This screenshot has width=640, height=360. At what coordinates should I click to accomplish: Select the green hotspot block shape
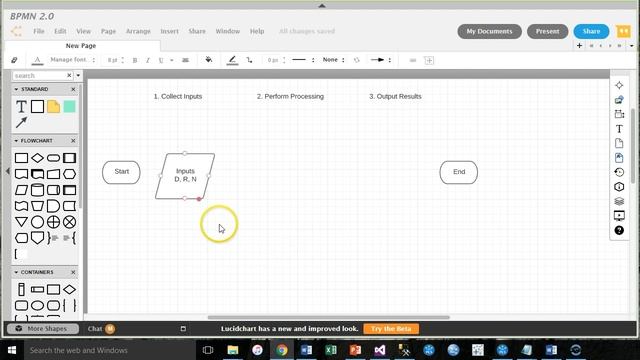pos(69,107)
